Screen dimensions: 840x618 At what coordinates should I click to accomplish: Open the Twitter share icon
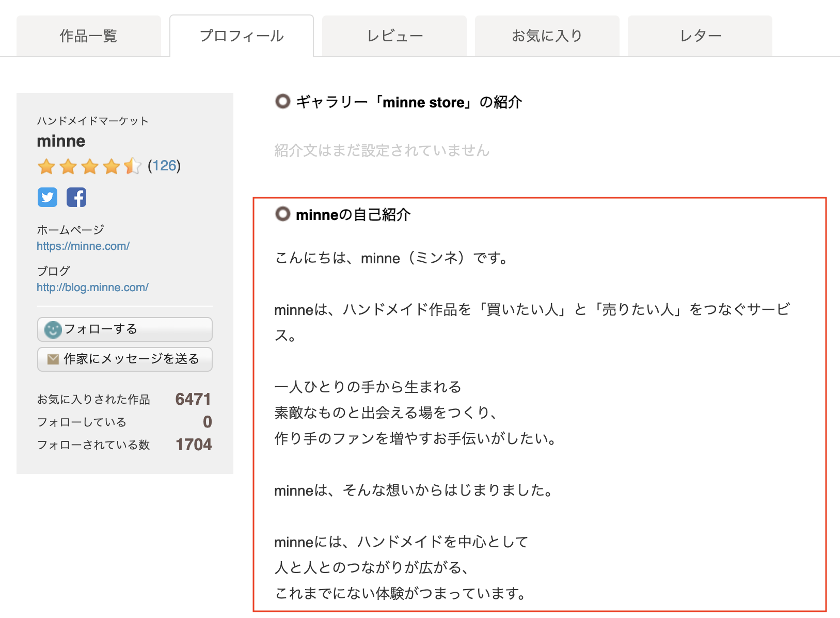tap(47, 197)
